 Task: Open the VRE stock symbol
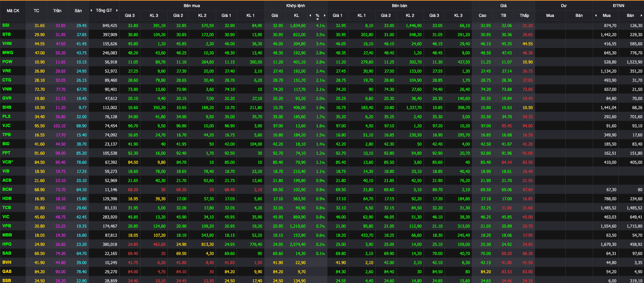tap(6, 71)
